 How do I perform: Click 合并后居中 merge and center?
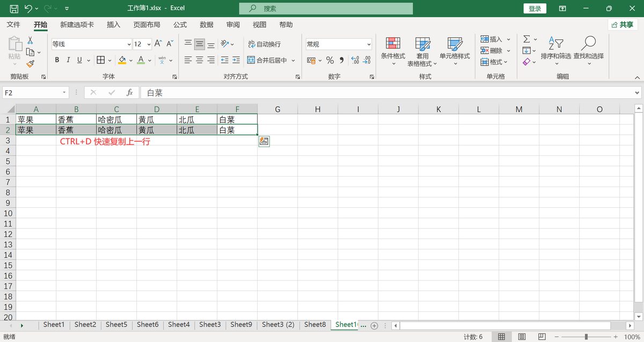click(267, 60)
